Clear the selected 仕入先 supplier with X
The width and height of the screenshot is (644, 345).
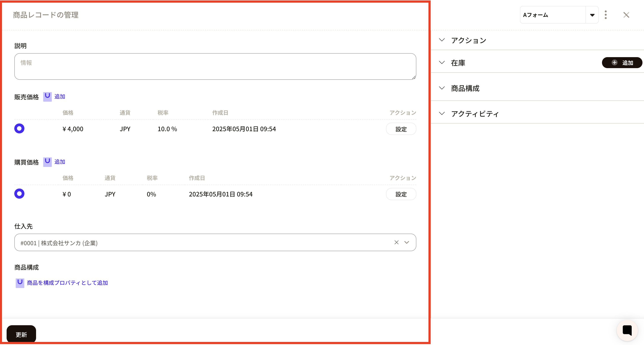(396, 242)
